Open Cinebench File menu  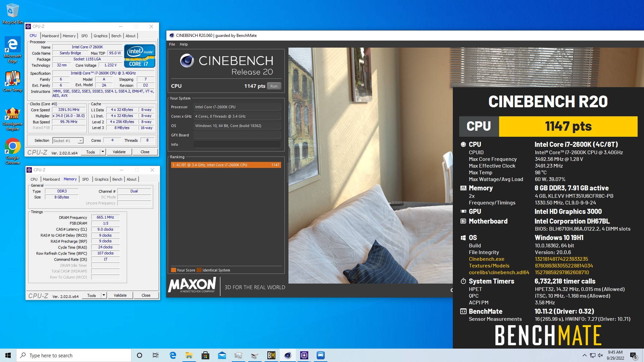pos(172,44)
